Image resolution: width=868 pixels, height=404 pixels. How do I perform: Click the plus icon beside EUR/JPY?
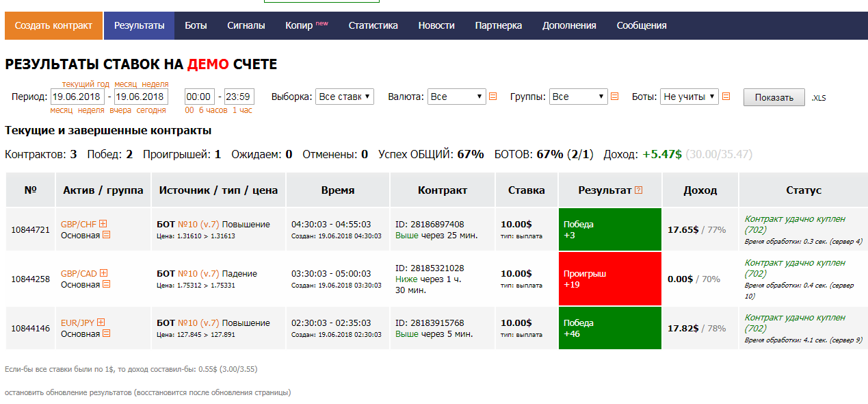pos(101,323)
